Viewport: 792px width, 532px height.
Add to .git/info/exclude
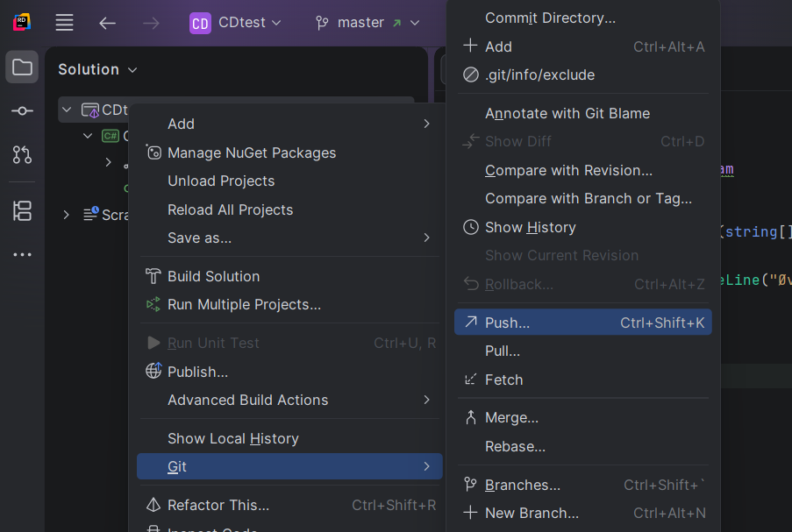583,74
